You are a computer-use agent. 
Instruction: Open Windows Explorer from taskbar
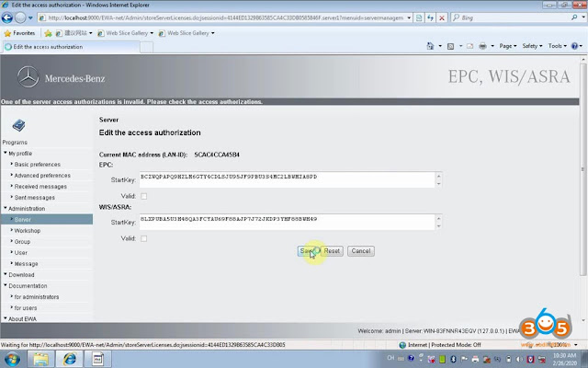[x=40, y=359]
